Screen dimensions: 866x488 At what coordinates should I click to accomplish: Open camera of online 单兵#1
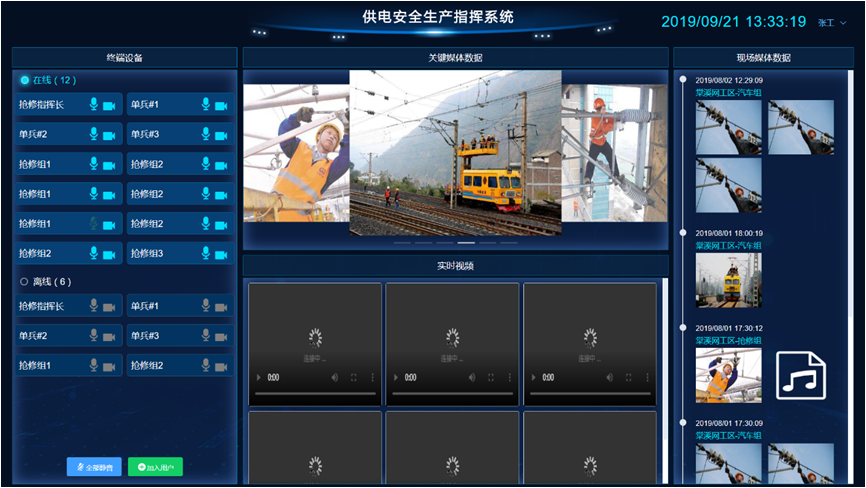click(x=221, y=104)
